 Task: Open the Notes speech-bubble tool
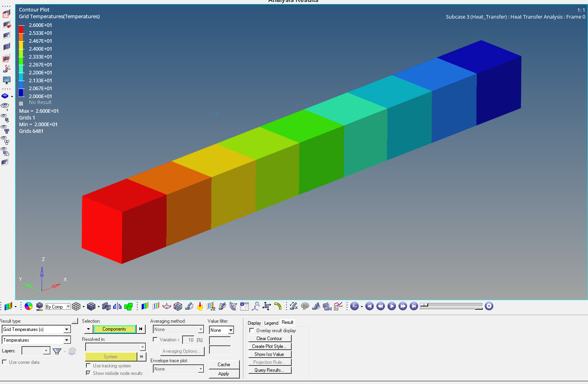click(x=305, y=306)
